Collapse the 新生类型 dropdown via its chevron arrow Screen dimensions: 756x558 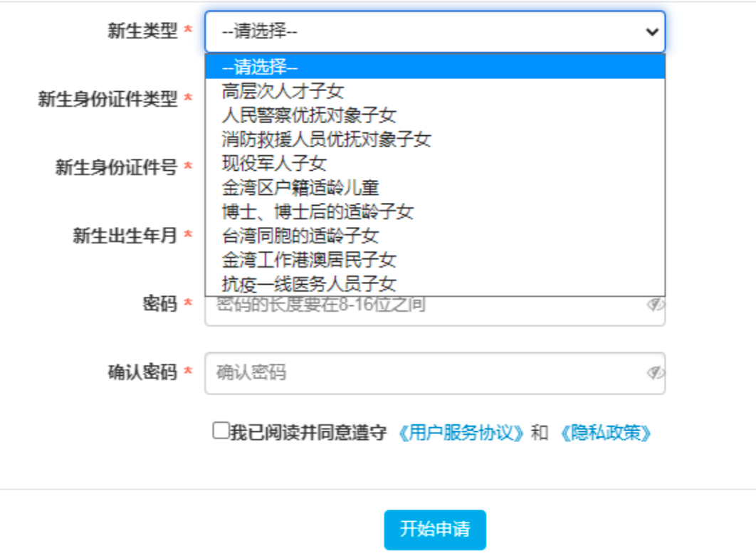(x=651, y=32)
